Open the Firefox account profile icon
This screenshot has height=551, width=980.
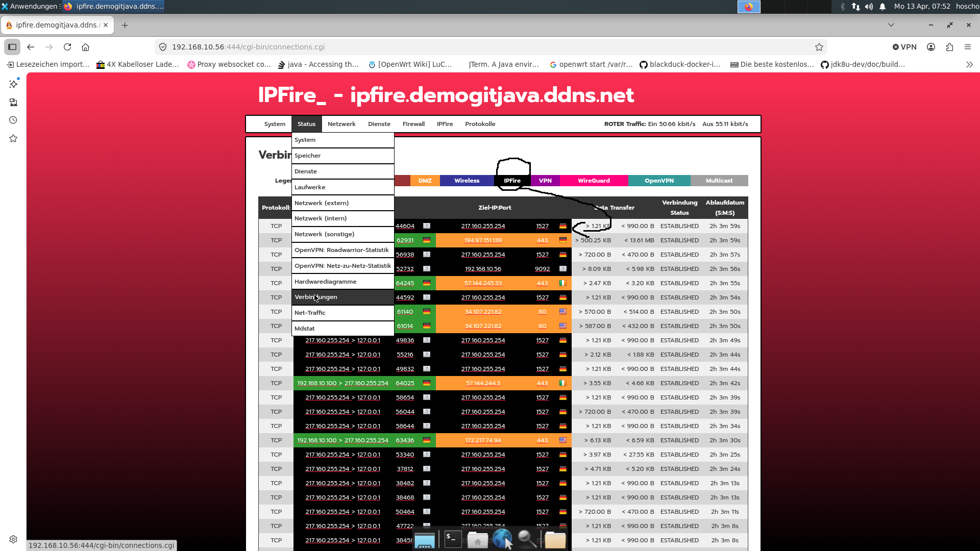point(931,47)
